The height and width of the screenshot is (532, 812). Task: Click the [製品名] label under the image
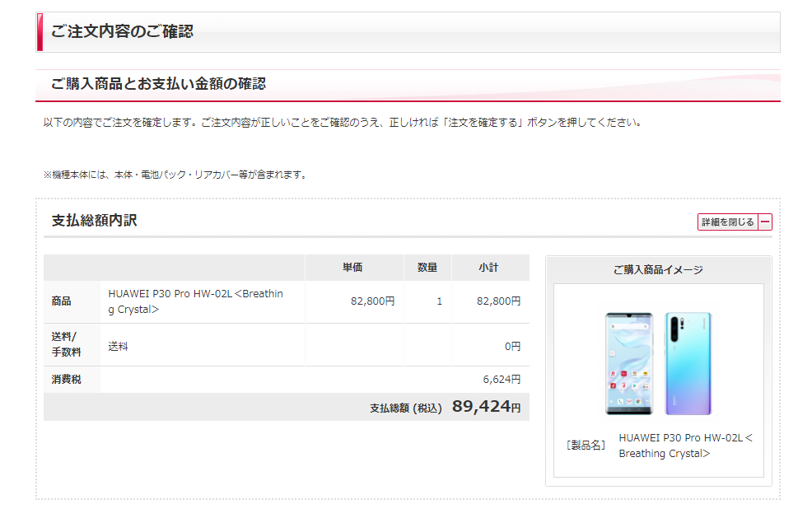pos(586,445)
